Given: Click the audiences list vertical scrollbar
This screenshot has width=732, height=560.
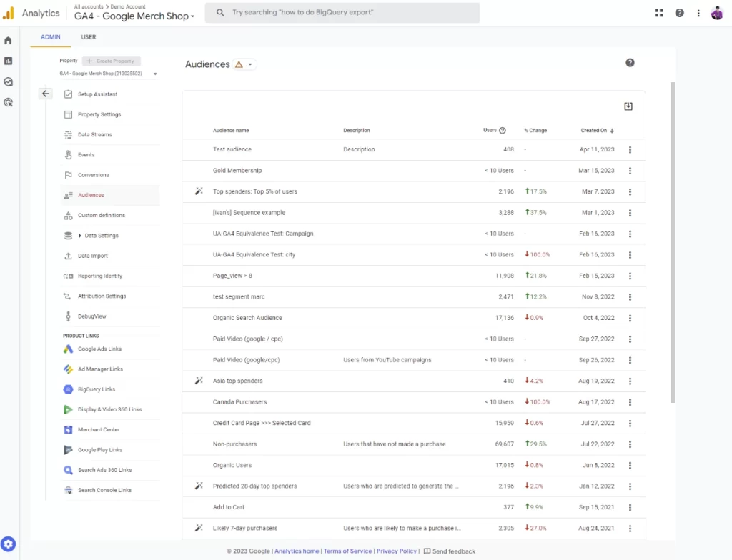Looking at the screenshot, I should (x=673, y=242).
